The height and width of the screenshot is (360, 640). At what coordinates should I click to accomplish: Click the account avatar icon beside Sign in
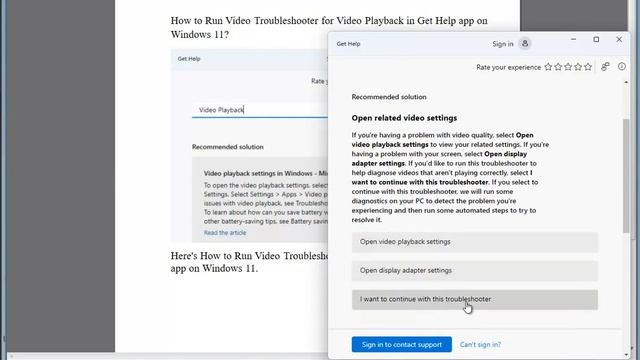click(525, 43)
